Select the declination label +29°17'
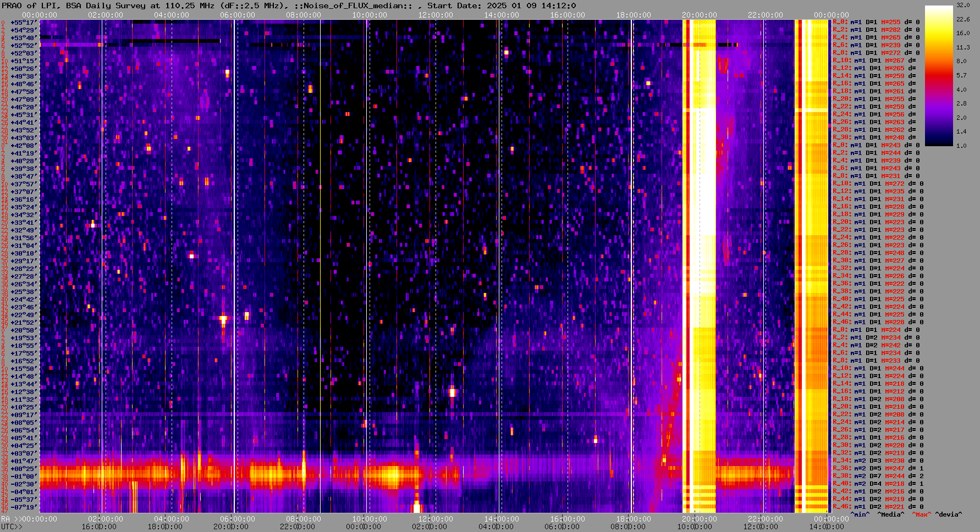This screenshot has width=980, height=532. click(24, 261)
